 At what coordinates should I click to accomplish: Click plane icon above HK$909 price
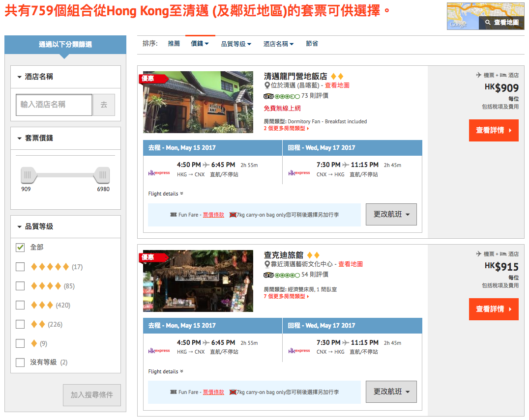479,75
